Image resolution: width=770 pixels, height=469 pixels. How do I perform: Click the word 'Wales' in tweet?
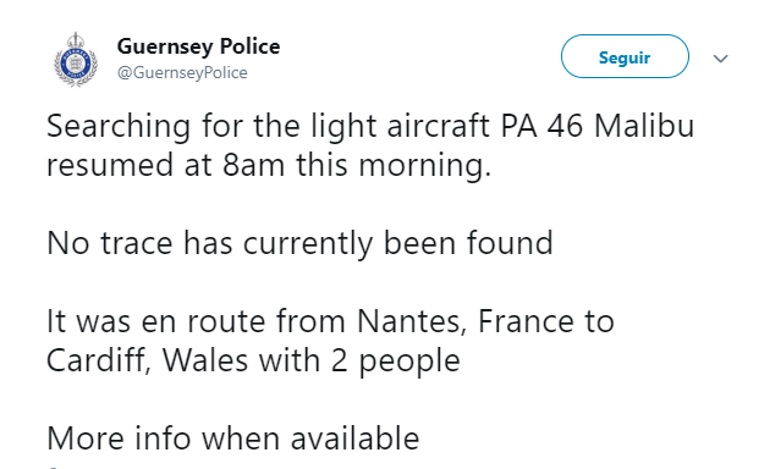click(205, 361)
